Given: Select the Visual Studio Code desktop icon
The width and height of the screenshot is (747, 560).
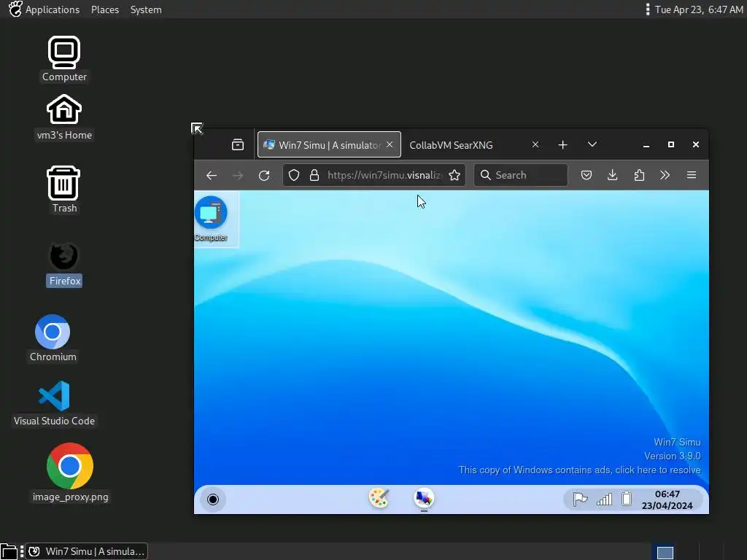Looking at the screenshot, I should (54, 403).
